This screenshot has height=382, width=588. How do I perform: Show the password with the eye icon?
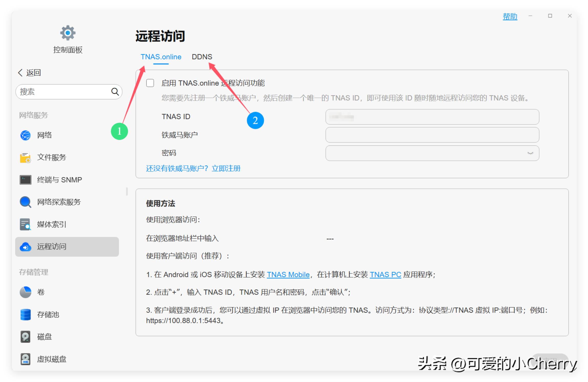pyautogui.click(x=530, y=153)
